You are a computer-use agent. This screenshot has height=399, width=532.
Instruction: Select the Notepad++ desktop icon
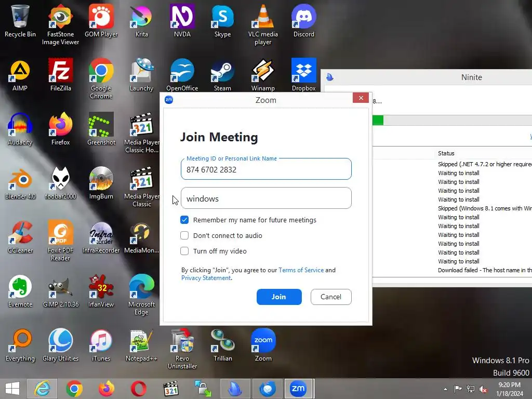tap(141, 345)
